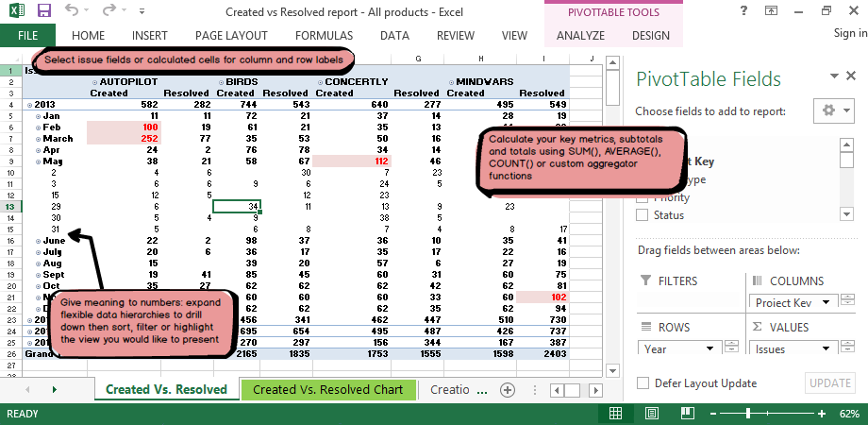Click the UPDATE button
This screenshot has width=868, height=425.
point(829,382)
